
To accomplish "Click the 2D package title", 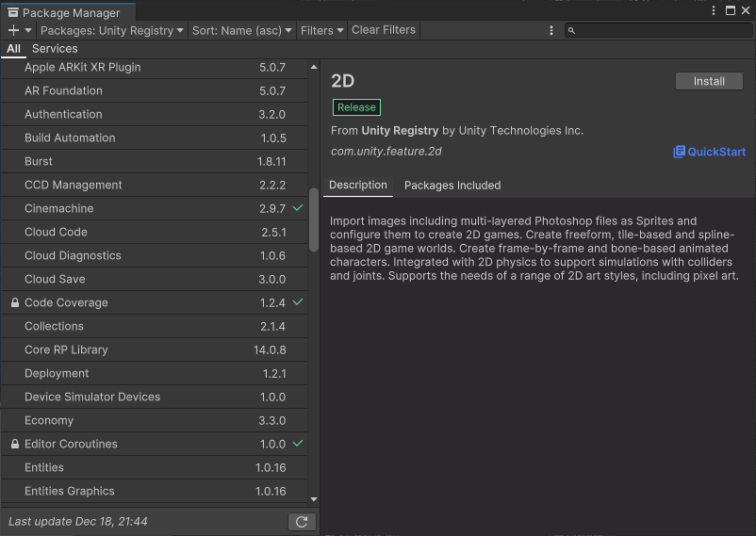I will click(x=343, y=81).
